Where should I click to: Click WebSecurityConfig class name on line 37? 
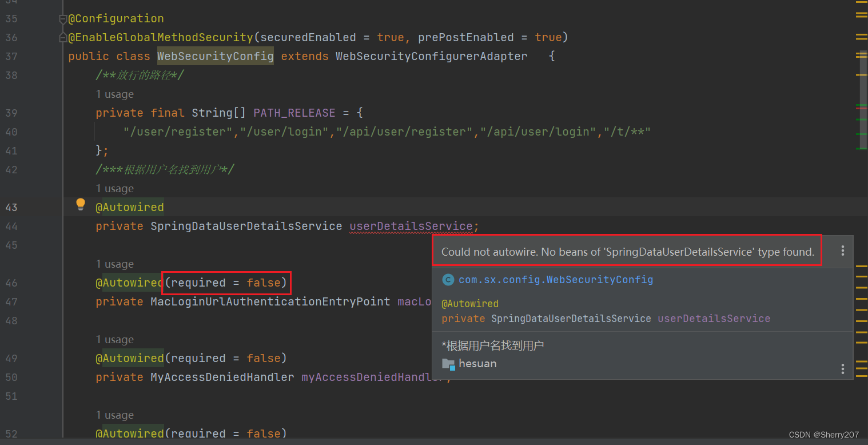point(216,56)
